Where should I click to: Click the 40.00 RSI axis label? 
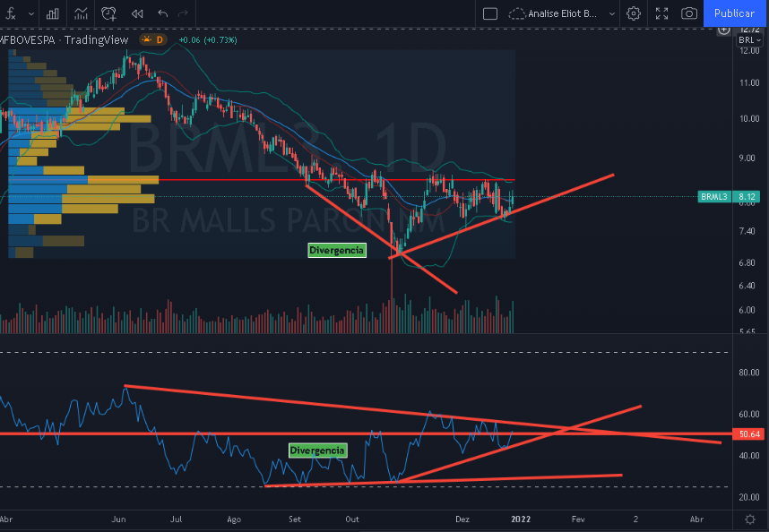(749, 456)
